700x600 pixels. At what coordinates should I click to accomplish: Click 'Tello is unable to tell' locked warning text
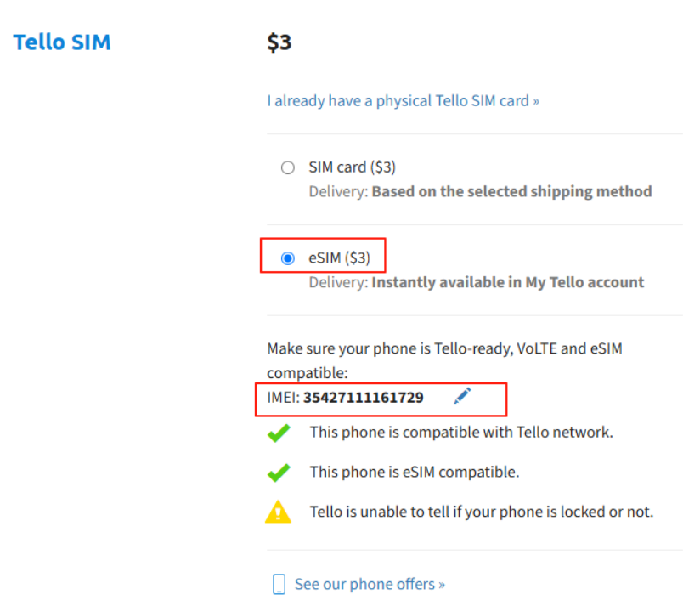pos(482,512)
